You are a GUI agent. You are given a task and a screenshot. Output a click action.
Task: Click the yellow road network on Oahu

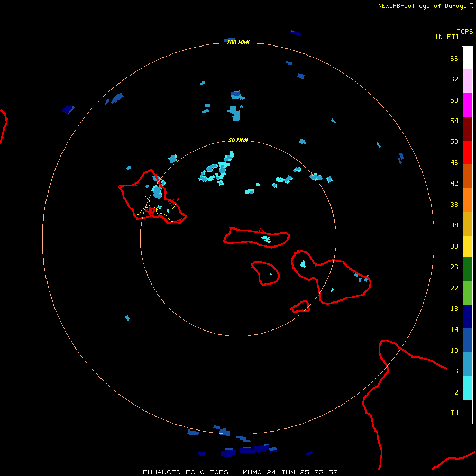click(x=157, y=208)
